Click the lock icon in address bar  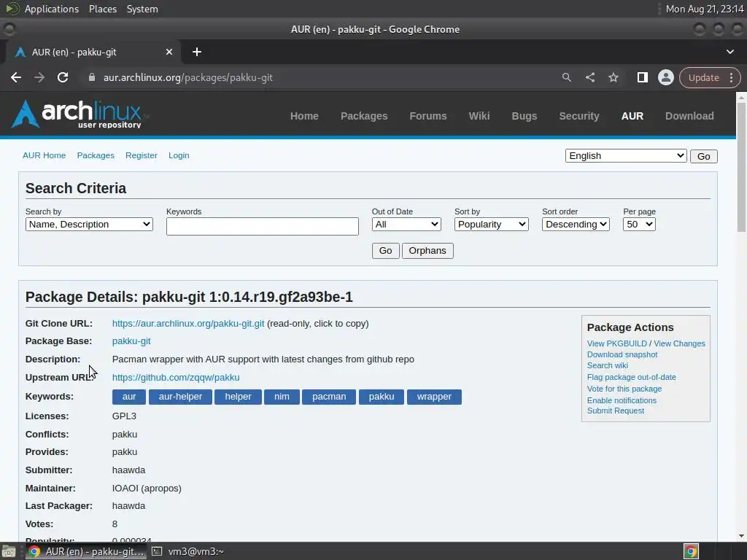click(x=92, y=77)
